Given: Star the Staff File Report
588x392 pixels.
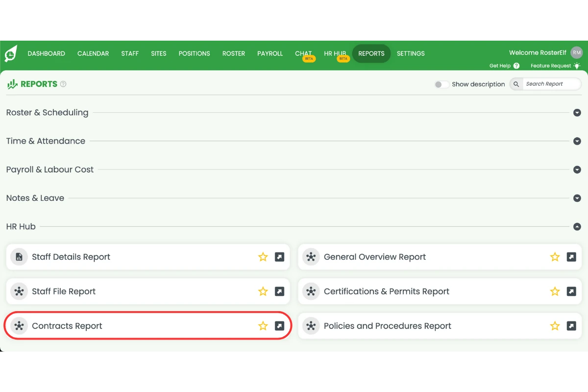Looking at the screenshot, I should pos(263,292).
